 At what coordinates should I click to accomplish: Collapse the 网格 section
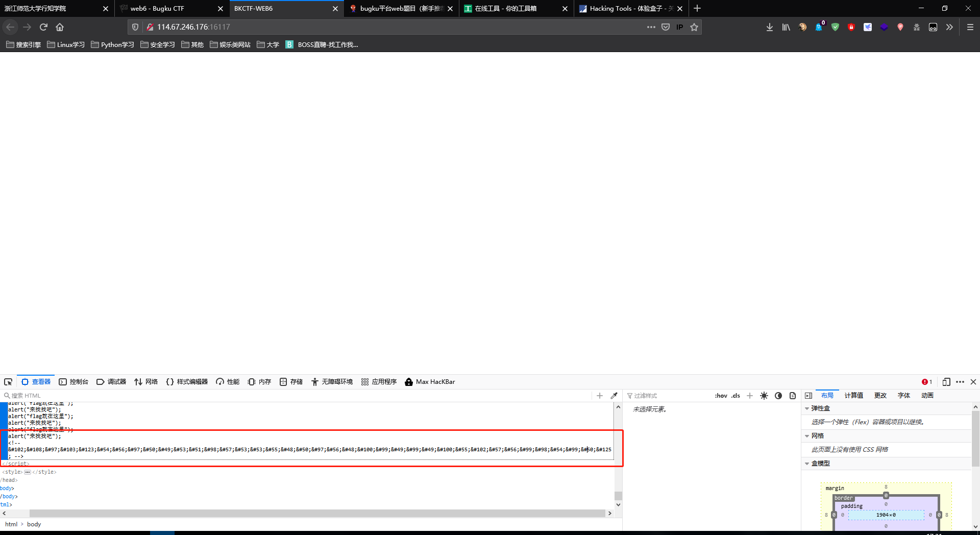click(807, 436)
